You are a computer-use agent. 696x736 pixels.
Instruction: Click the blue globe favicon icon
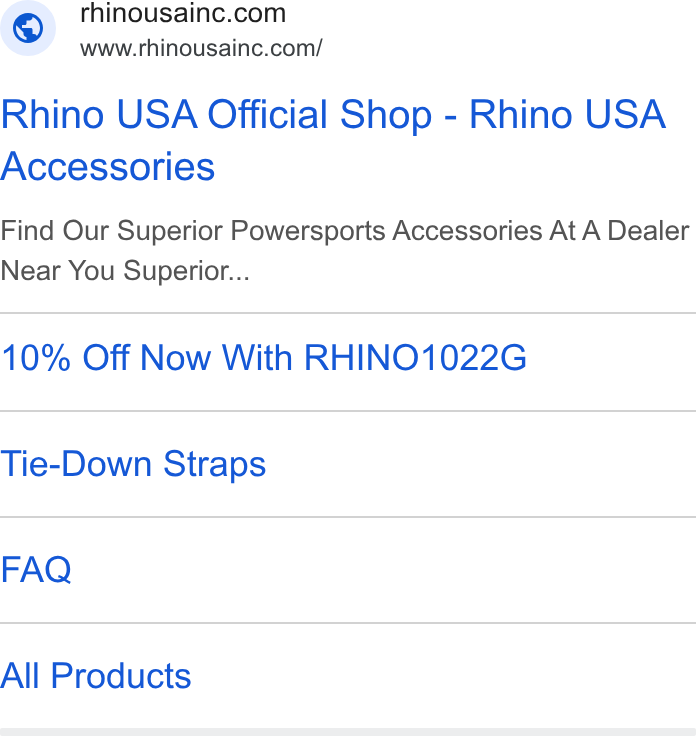28,28
